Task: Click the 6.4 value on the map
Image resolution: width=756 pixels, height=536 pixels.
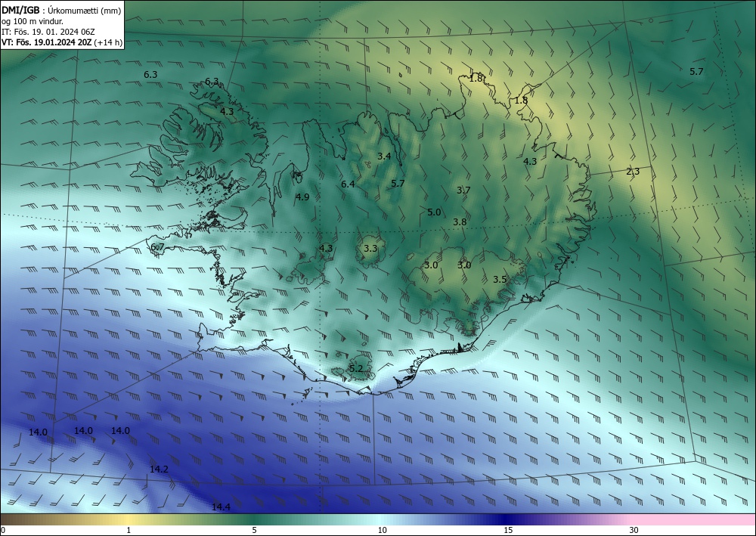Action: coord(348,184)
